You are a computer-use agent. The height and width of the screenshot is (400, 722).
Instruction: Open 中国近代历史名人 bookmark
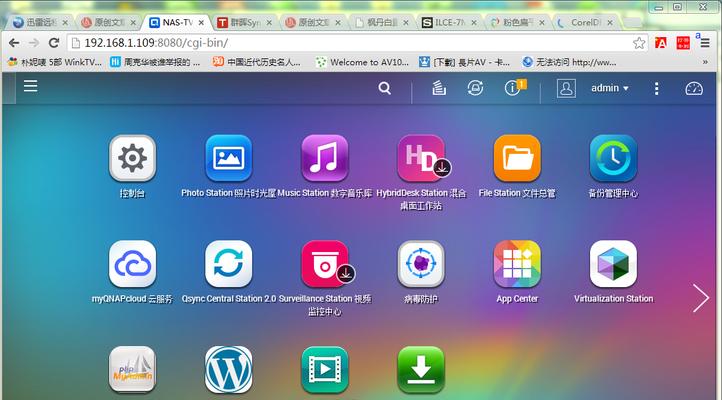coord(257,62)
